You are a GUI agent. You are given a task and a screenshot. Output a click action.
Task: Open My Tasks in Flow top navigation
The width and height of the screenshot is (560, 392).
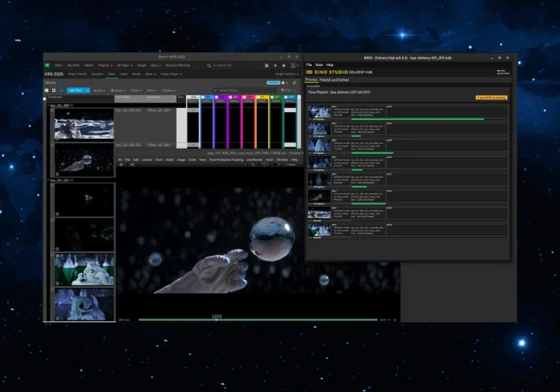point(73,65)
